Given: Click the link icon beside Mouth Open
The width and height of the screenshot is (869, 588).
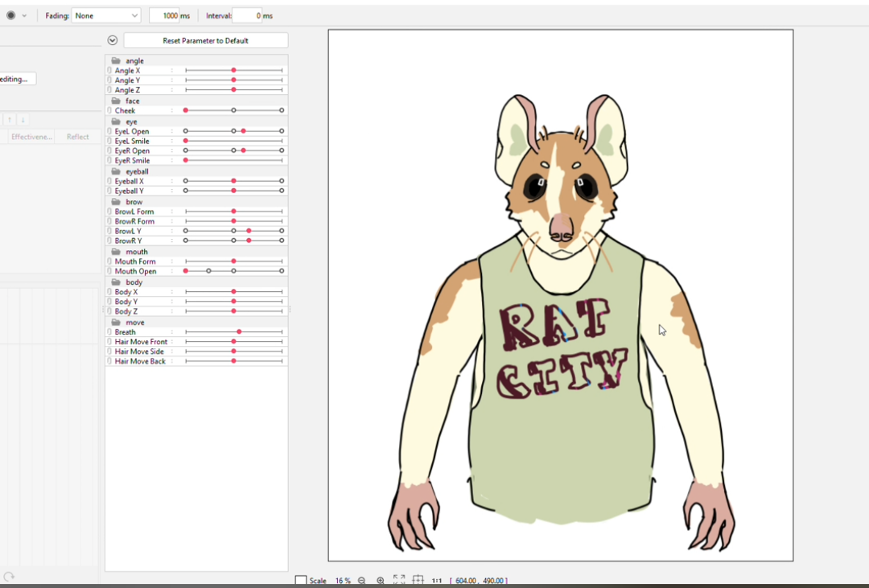Looking at the screenshot, I should tap(109, 271).
